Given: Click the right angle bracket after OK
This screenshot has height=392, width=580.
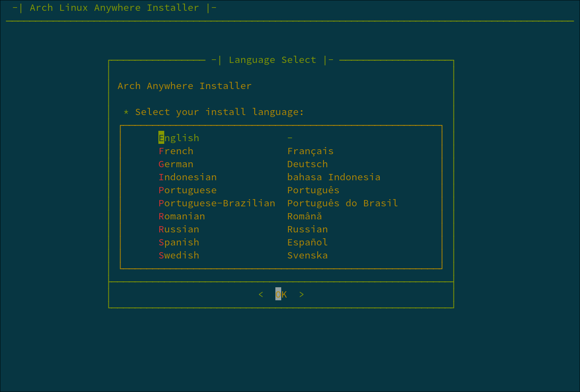Looking at the screenshot, I should pyautogui.click(x=301, y=294).
